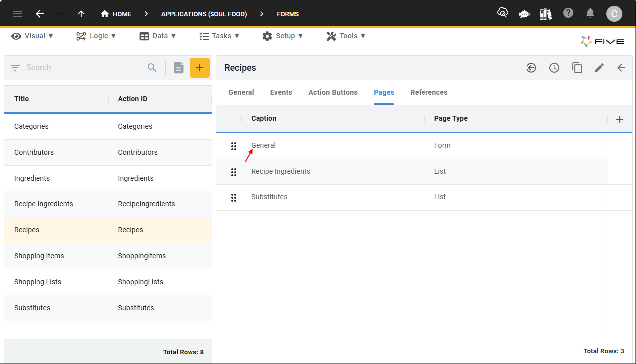This screenshot has width=636, height=364.
Task: Grab the drag handle for General row
Action: tap(233, 146)
